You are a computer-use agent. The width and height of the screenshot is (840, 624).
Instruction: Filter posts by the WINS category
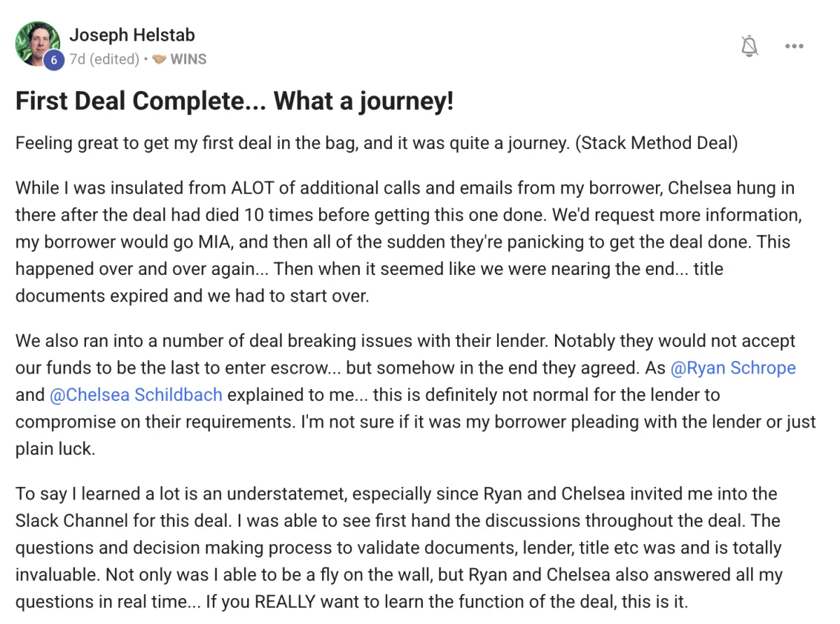188,59
